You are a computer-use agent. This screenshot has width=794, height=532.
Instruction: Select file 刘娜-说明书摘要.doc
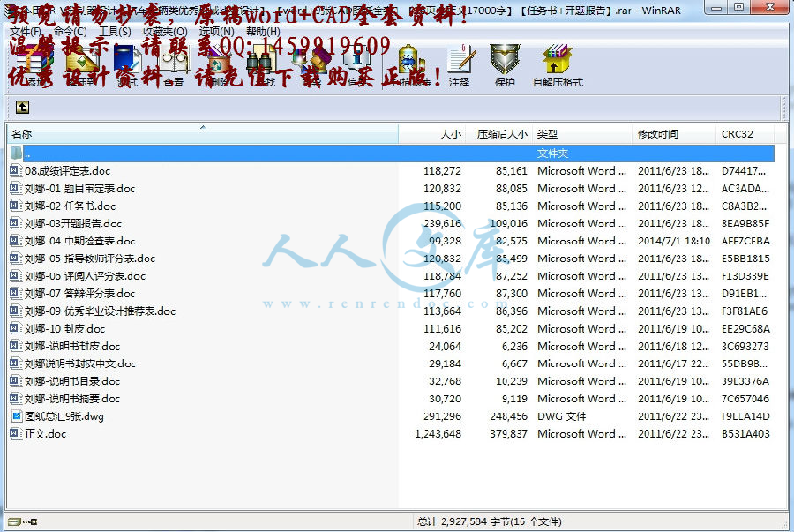[x=391, y=399]
